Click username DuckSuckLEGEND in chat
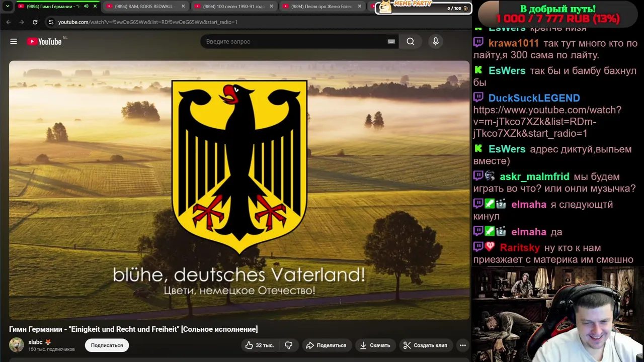 click(534, 98)
